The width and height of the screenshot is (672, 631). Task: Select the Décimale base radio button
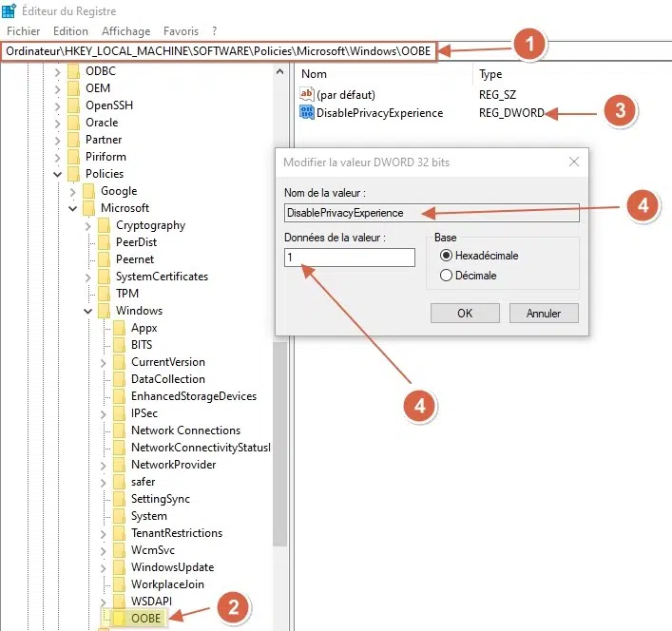446,276
